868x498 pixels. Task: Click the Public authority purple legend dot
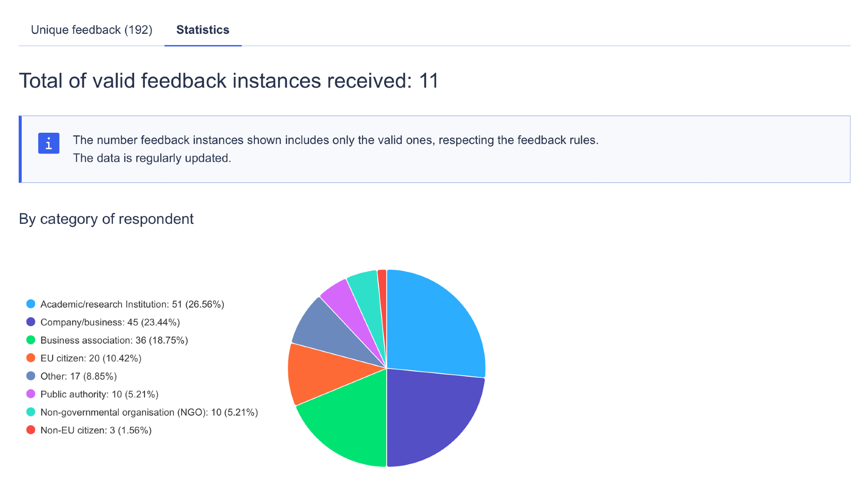31,394
